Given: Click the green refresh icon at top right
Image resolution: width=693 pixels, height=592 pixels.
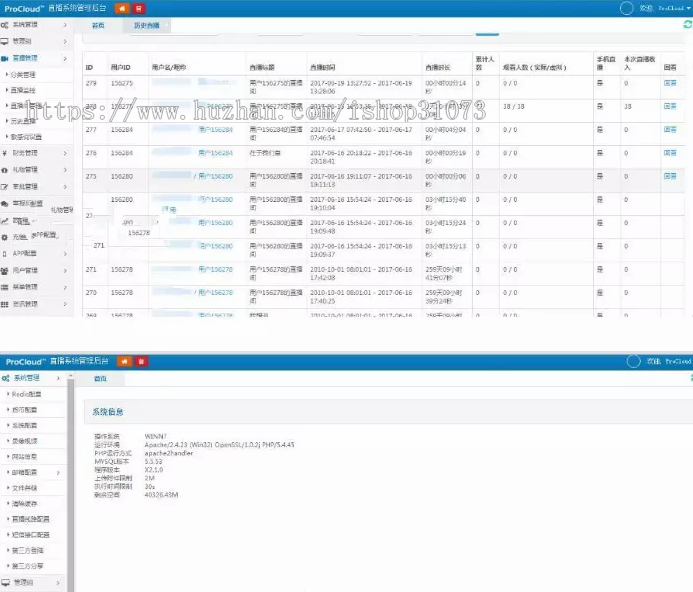Looking at the screenshot, I should pos(686,25).
